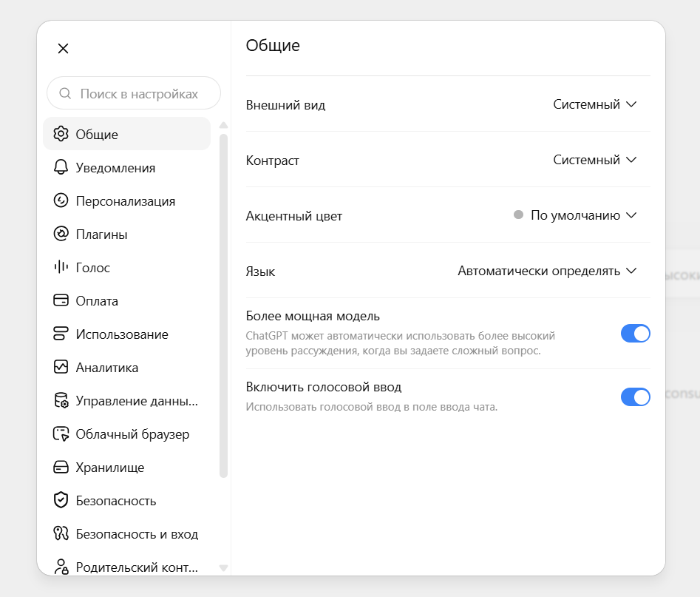Click the sidebar scroll down arrow

pyautogui.click(x=224, y=568)
